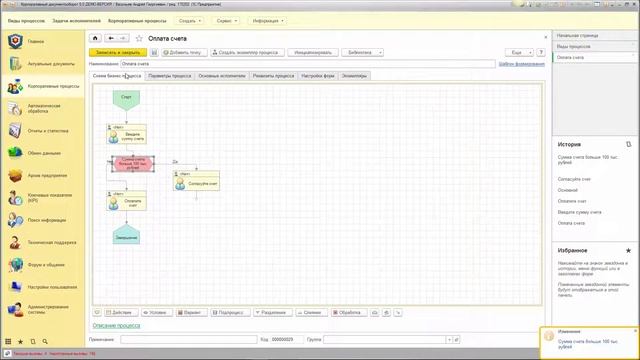
Task: Open Настройки пользователя section in sidebar
Action: [42, 287]
